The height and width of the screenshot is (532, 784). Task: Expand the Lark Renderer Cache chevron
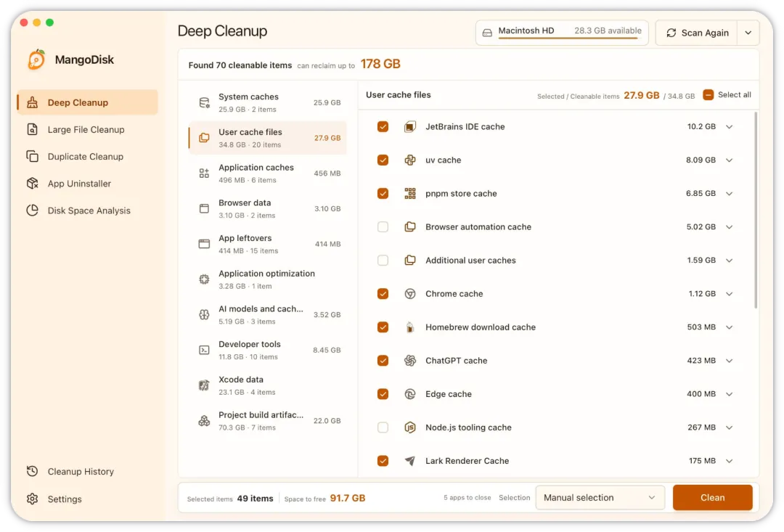730,461
